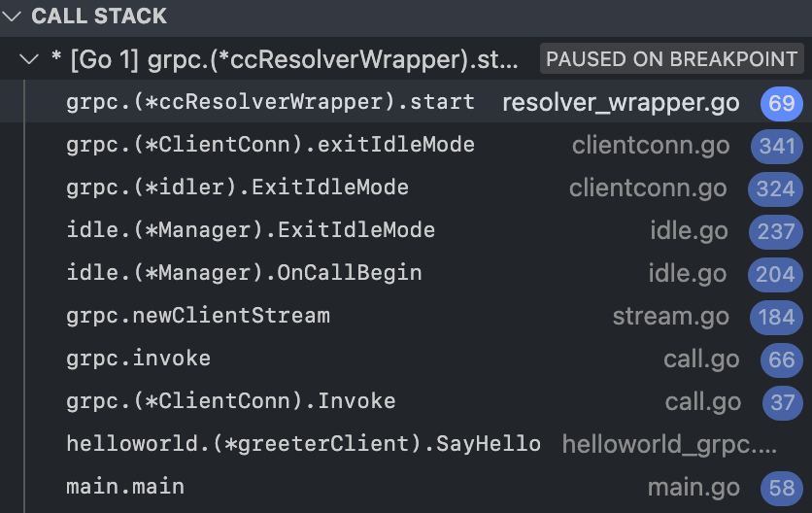The height and width of the screenshot is (513, 812).
Task: Click line badge 69 for resolver_wrapper.go
Action: click(782, 103)
